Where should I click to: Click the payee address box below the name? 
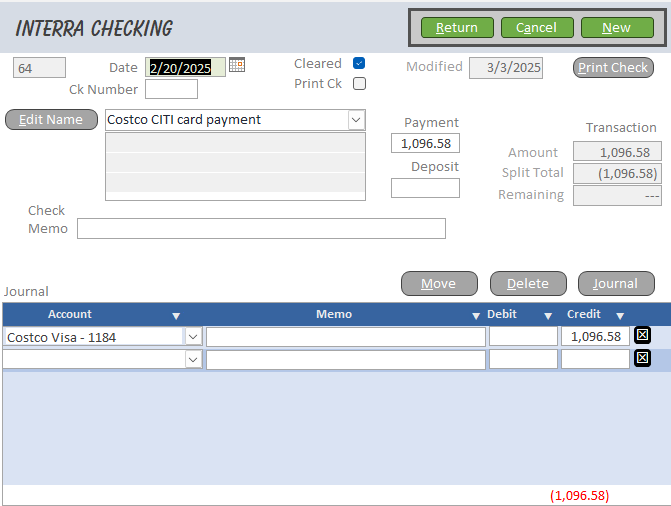235,166
